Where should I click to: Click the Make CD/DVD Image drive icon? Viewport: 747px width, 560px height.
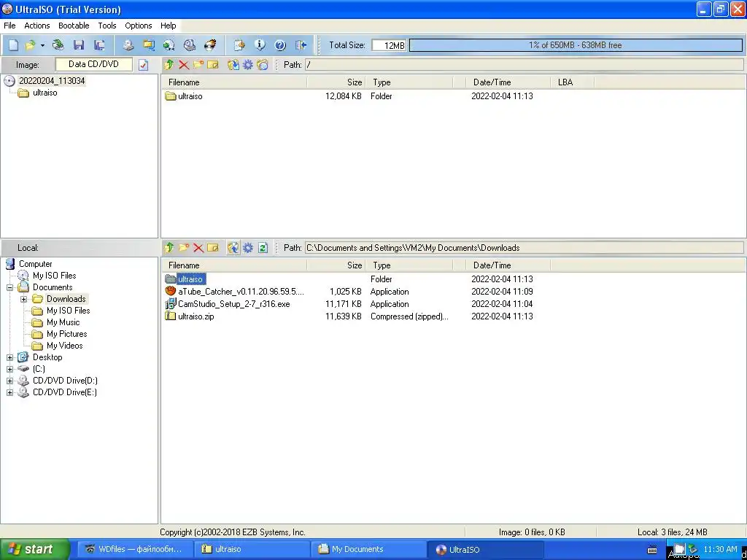[x=128, y=45]
